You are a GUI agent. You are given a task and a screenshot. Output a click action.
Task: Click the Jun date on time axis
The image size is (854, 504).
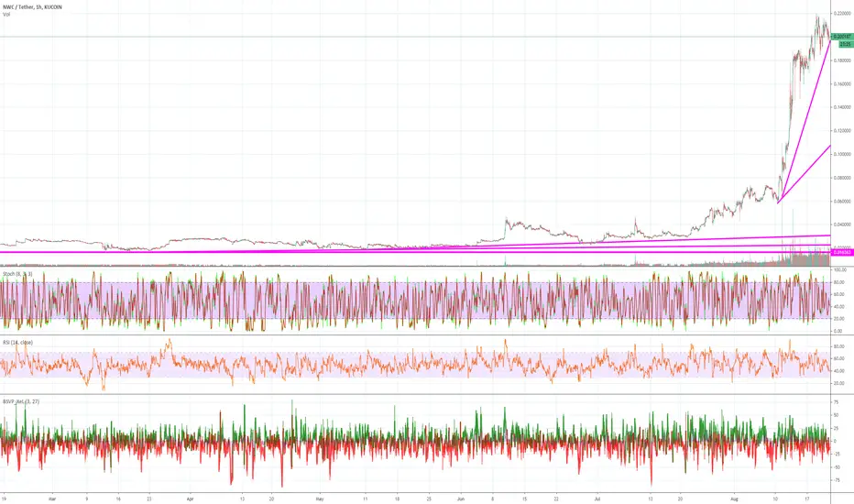tap(461, 498)
